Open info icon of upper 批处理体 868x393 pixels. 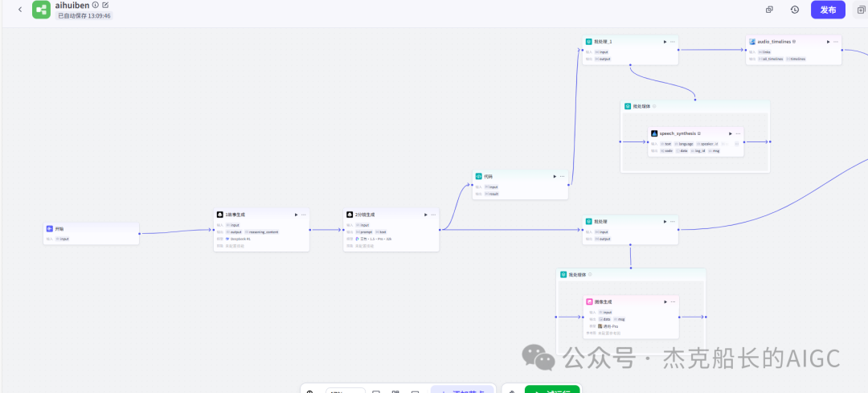point(654,106)
